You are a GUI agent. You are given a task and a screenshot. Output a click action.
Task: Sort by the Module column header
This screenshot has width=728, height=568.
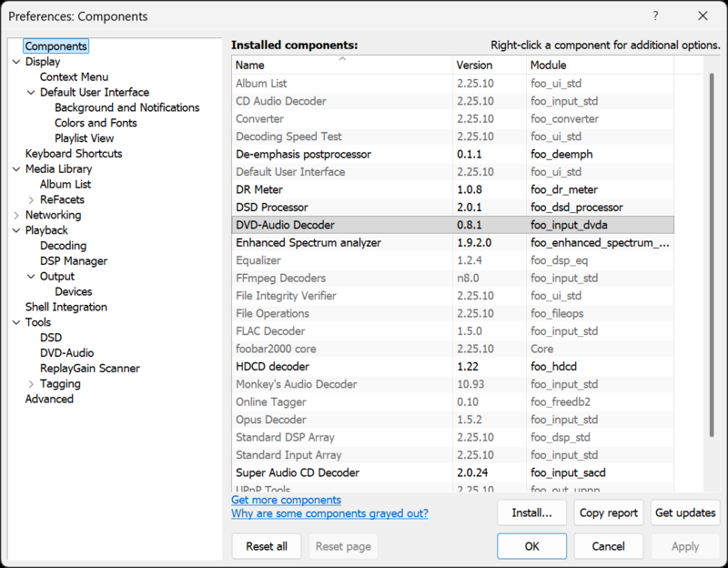pyautogui.click(x=601, y=65)
